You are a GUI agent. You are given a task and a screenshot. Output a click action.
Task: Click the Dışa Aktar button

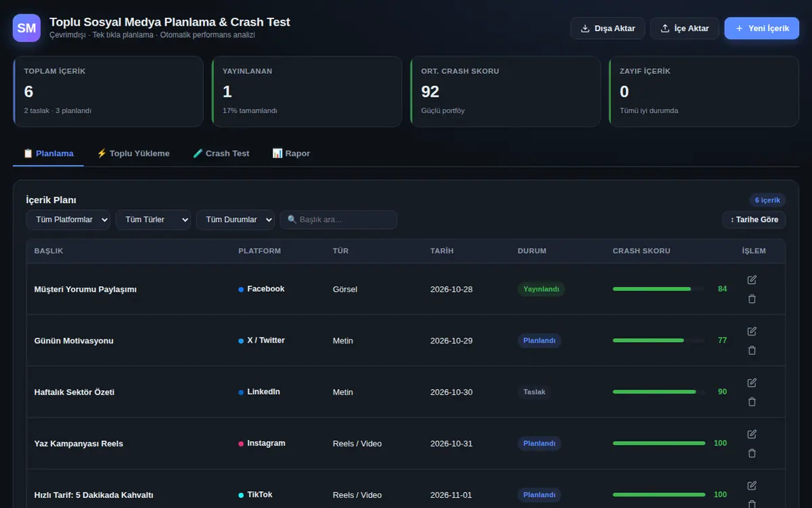[608, 28]
